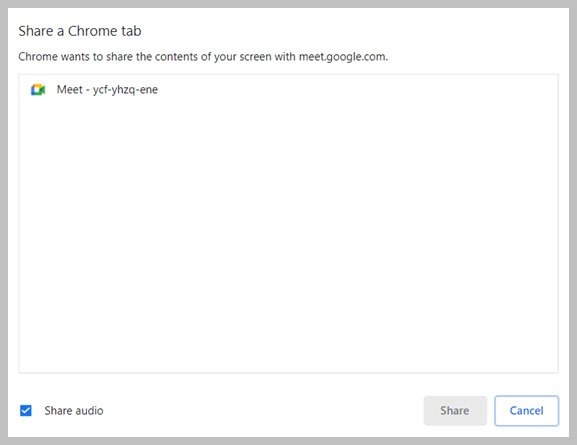Click the Google Meet camera icon
Image resolution: width=577 pixels, height=445 pixels.
38,89
